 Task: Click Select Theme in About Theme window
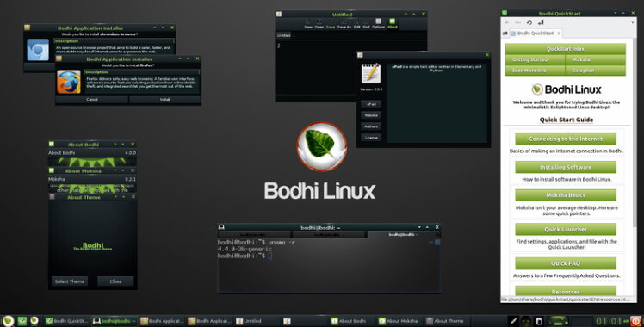[70, 281]
